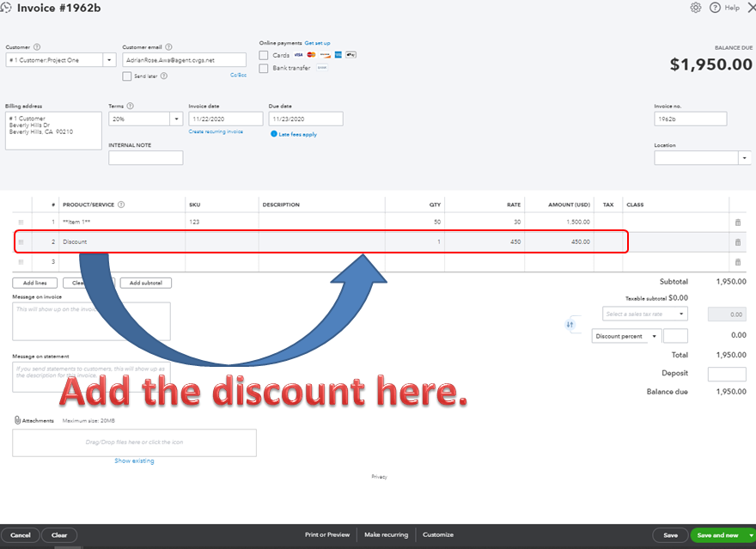
Task: Click the Late fees apply link
Action: (297, 135)
